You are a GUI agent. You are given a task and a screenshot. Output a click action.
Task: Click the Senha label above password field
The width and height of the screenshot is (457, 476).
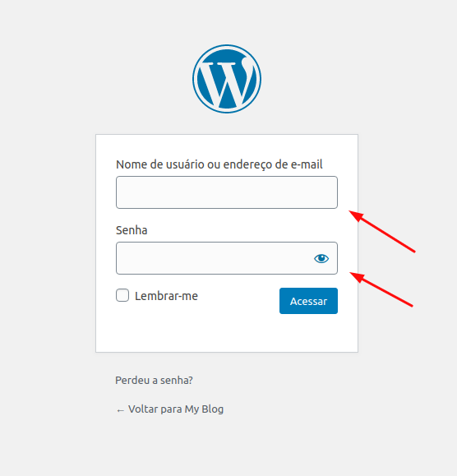pyautogui.click(x=132, y=230)
